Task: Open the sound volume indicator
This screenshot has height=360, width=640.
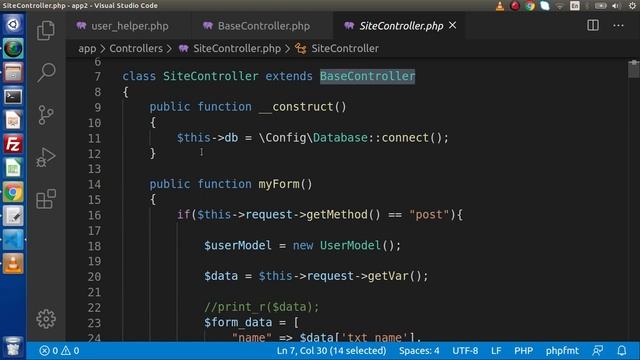Action: click(x=616, y=6)
